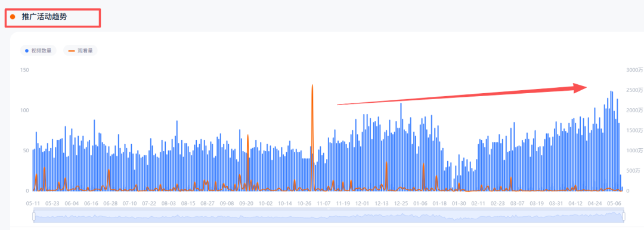Click the 1000万 right axis value
The width and height of the screenshot is (644, 230).
(x=634, y=151)
